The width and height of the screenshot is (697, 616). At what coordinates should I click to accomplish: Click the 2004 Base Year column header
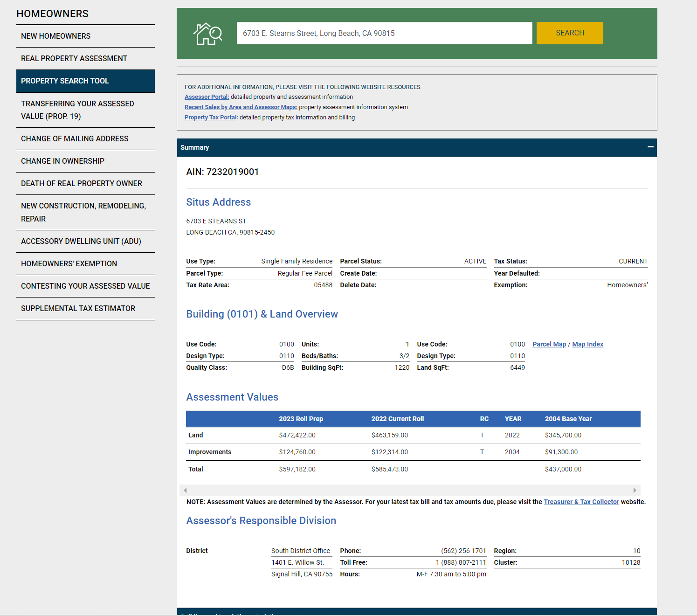tap(568, 419)
